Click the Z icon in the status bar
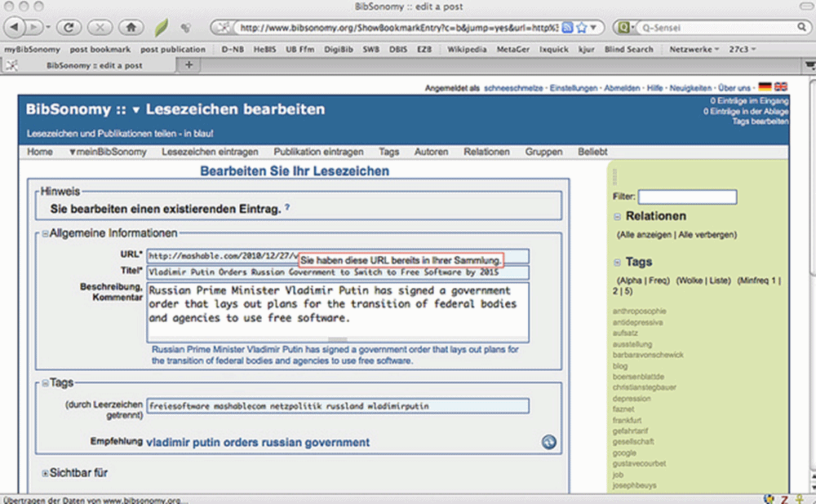This screenshot has height=504, width=816. point(783,499)
